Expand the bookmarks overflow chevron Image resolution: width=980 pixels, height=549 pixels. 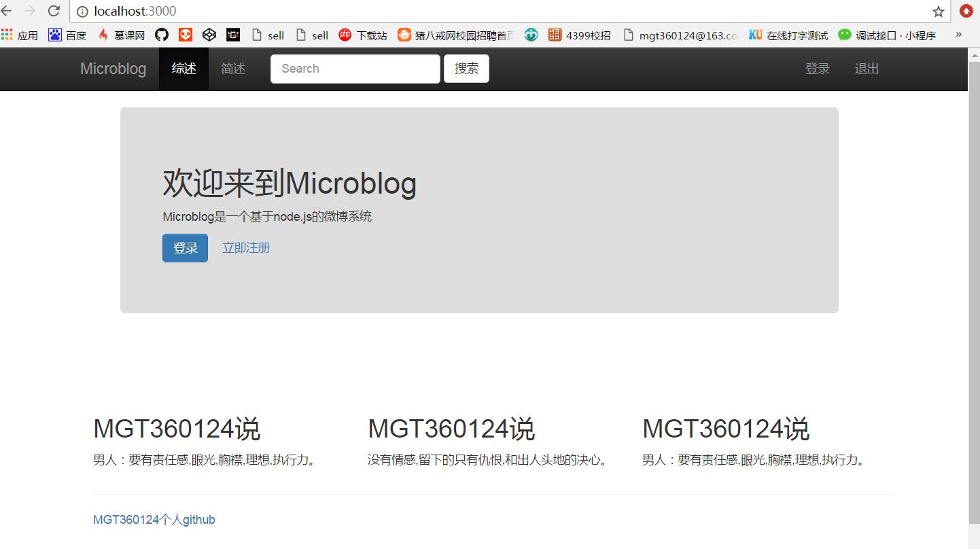tap(959, 35)
